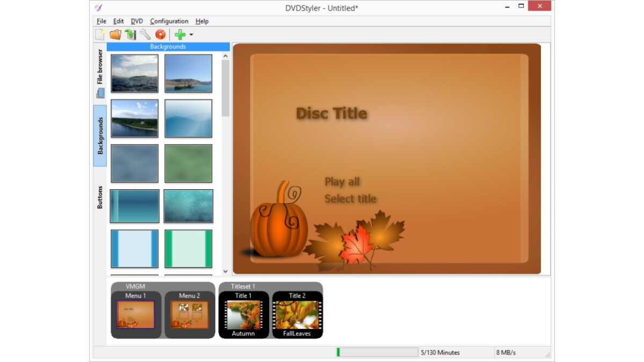
Task: Click the Play all menu button
Action: coord(342,182)
